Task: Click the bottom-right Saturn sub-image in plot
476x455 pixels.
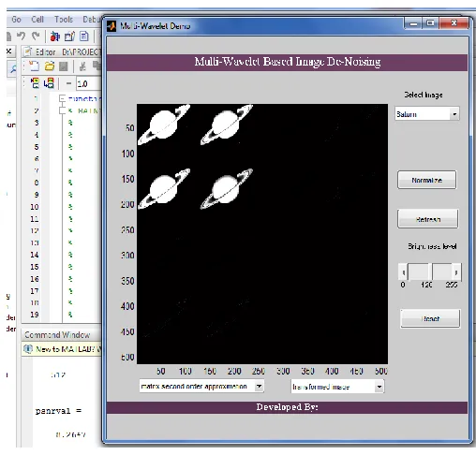Action: pos(227,189)
